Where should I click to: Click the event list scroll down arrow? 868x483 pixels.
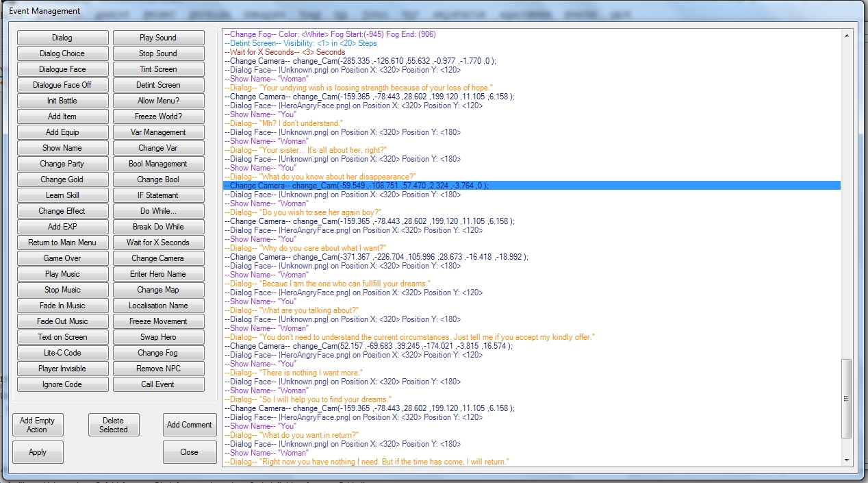[847, 460]
